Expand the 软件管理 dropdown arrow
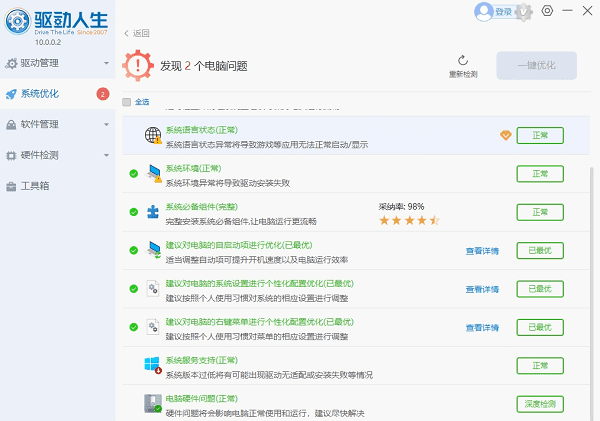 (x=106, y=124)
